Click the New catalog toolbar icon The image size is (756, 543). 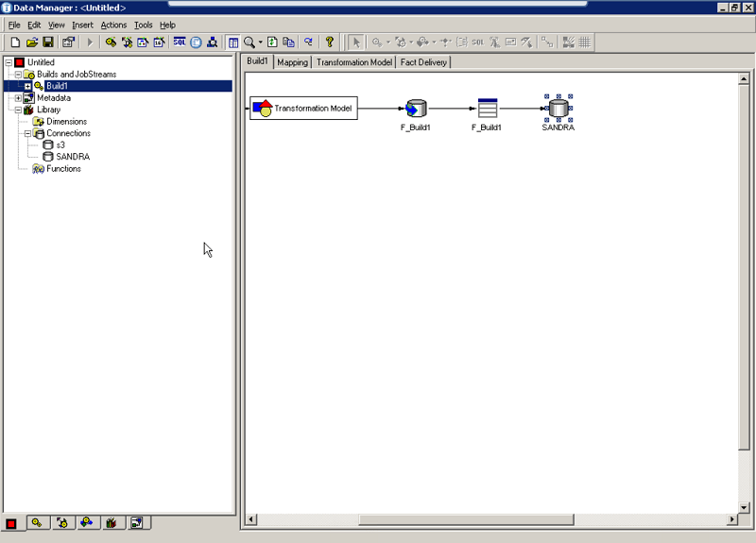(x=15, y=42)
